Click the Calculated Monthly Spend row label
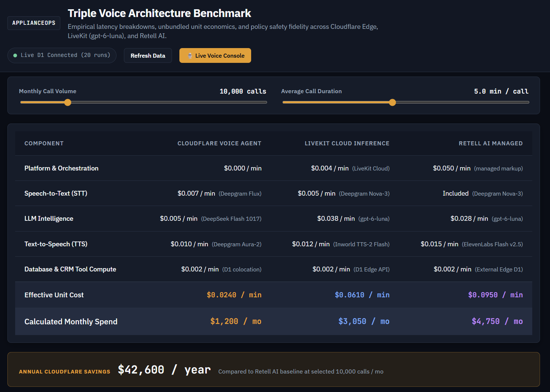This screenshot has width=550, height=392. pyautogui.click(x=71, y=322)
